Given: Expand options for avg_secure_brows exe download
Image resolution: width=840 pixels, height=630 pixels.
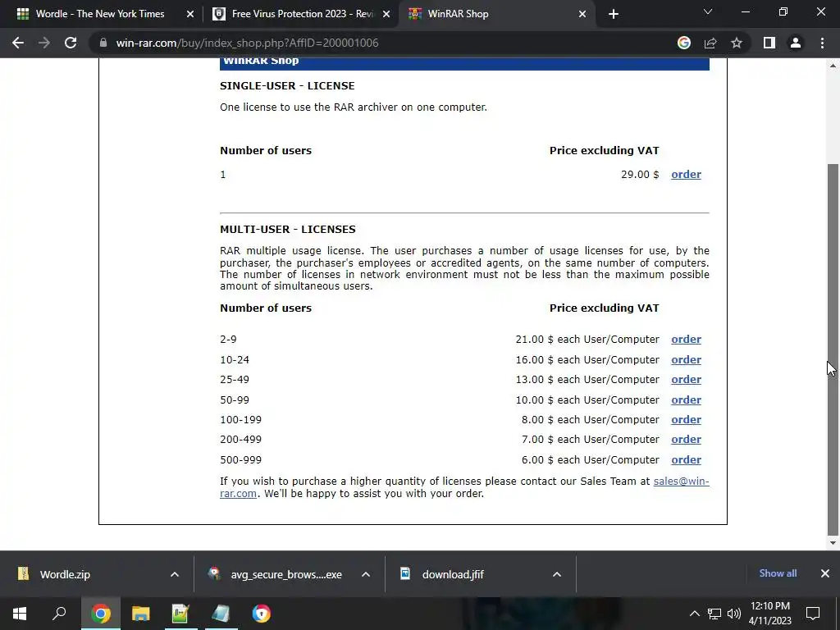Looking at the screenshot, I should tap(366, 574).
